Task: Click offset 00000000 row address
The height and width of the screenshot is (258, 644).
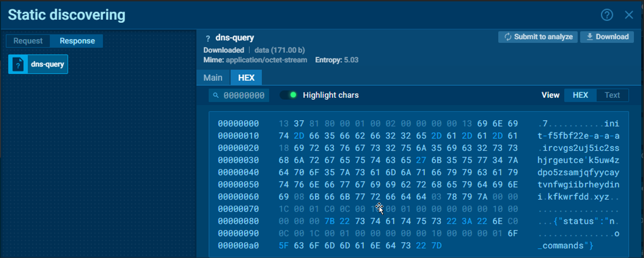Action: pyautogui.click(x=238, y=124)
